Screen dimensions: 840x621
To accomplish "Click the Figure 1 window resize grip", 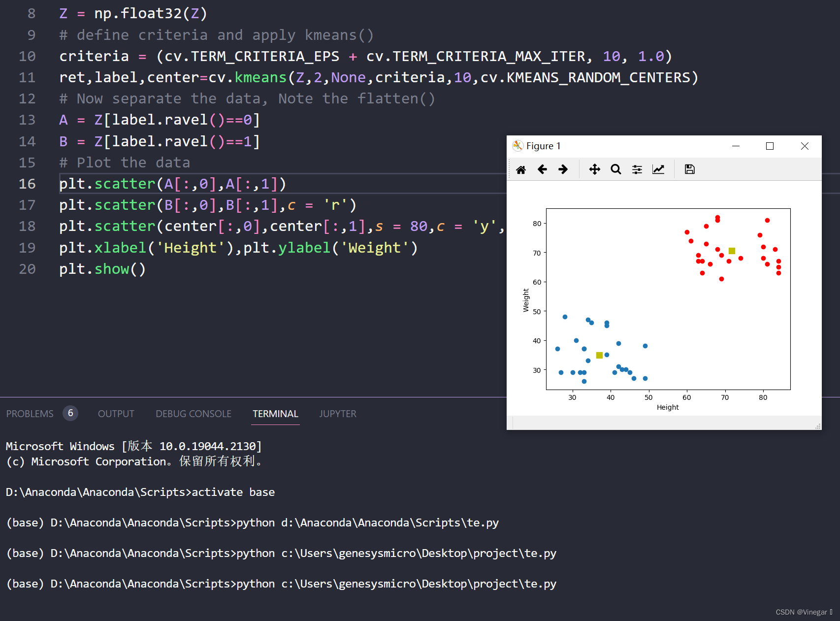I will [x=818, y=426].
